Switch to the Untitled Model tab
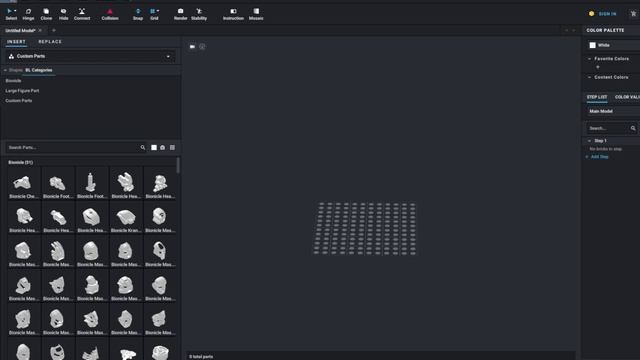 [20, 31]
